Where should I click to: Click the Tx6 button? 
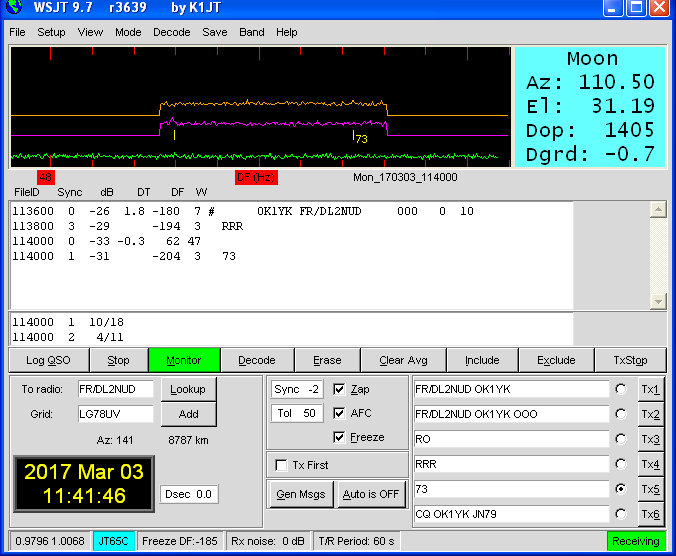[x=650, y=514]
